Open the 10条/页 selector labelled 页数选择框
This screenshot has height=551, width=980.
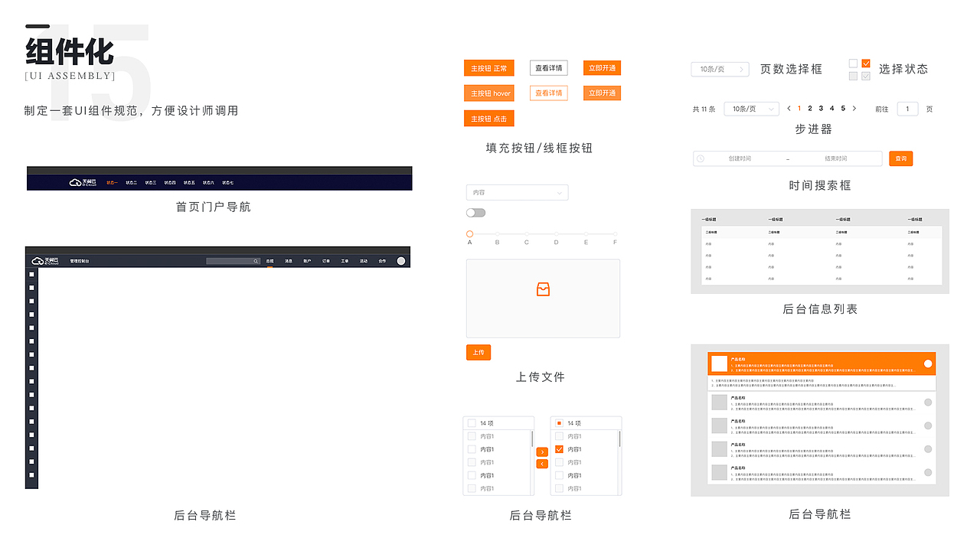click(x=720, y=69)
